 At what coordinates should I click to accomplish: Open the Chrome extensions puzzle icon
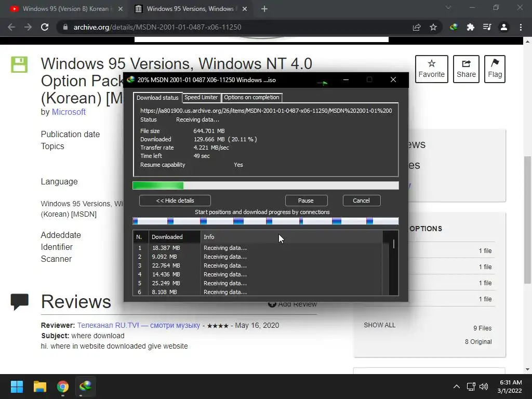pyautogui.click(x=470, y=27)
